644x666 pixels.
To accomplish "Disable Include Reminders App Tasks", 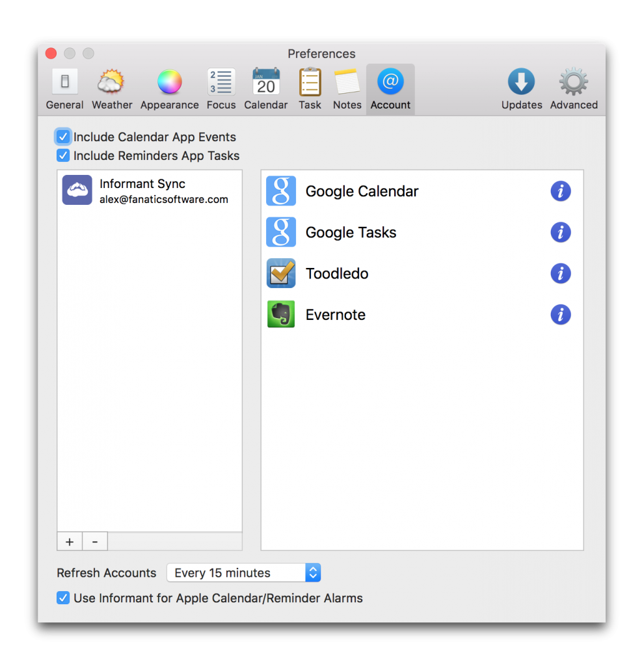I will (62, 155).
